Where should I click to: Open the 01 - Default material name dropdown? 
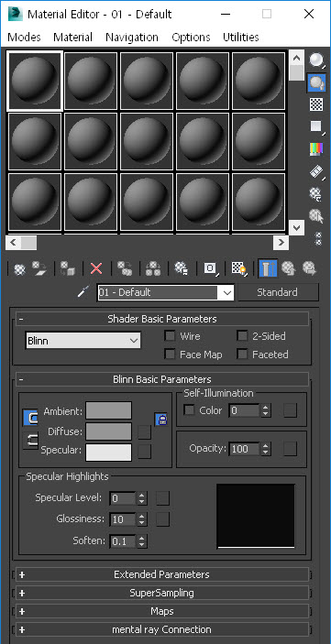pos(227,293)
